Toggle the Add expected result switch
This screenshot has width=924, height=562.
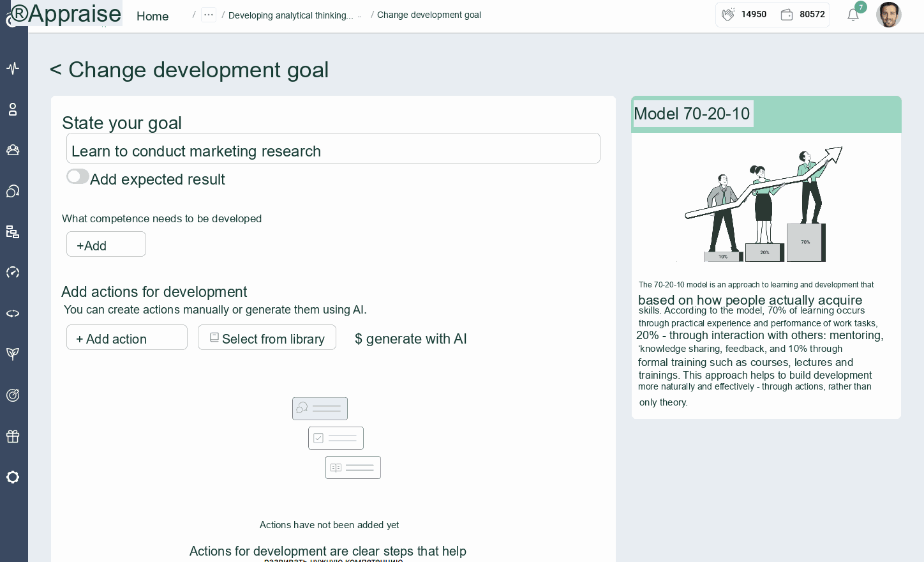(78, 176)
